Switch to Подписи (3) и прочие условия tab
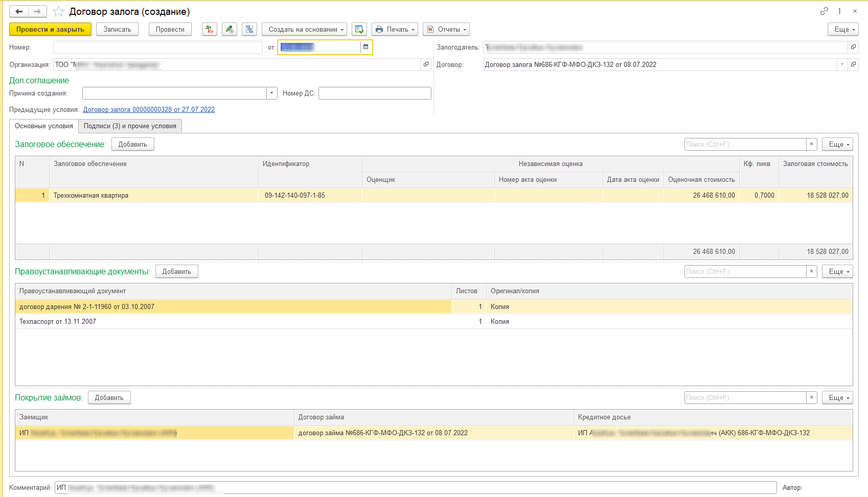This screenshot has width=868, height=497. pyautogui.click(x=130, y=126)
